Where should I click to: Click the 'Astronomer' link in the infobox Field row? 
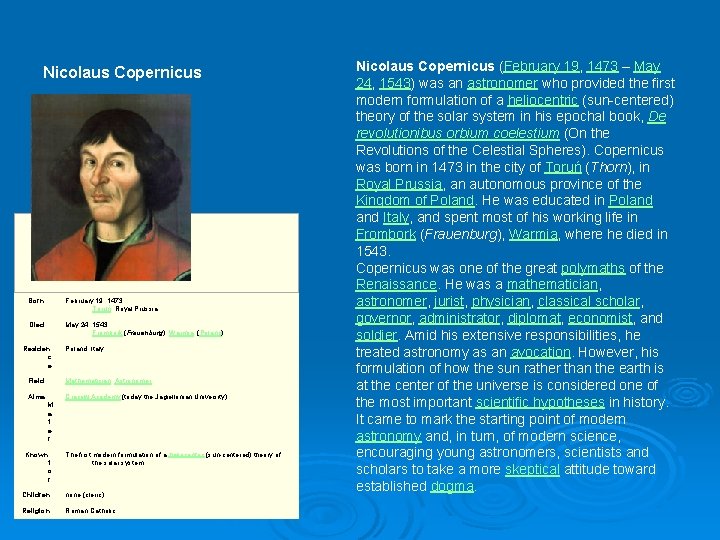coord(133,381)
